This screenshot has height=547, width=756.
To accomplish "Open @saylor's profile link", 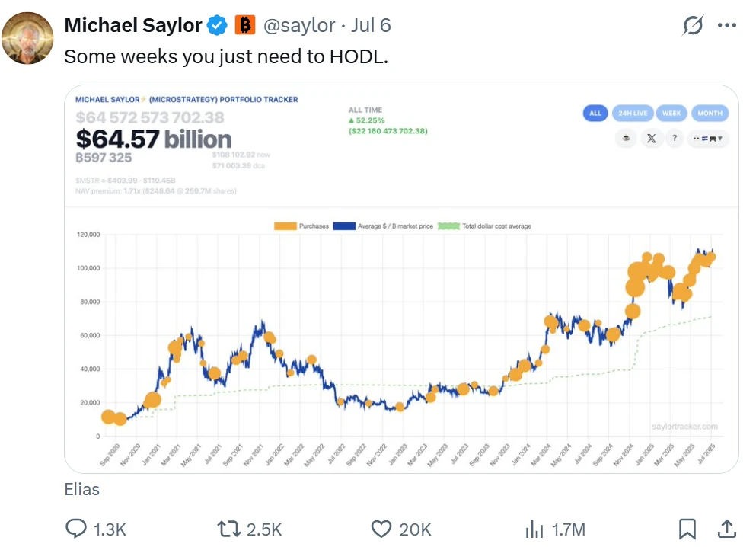I will (x=300, y=24).
